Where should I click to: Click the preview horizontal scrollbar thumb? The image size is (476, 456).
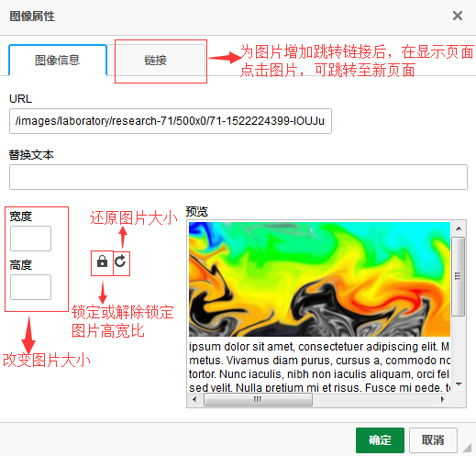pos(258,399)
